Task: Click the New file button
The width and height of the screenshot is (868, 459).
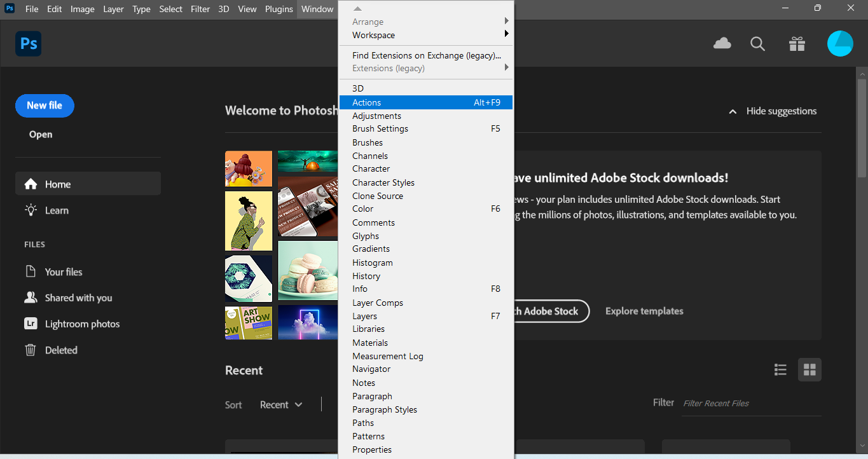Action: click(x=45, y=106)
